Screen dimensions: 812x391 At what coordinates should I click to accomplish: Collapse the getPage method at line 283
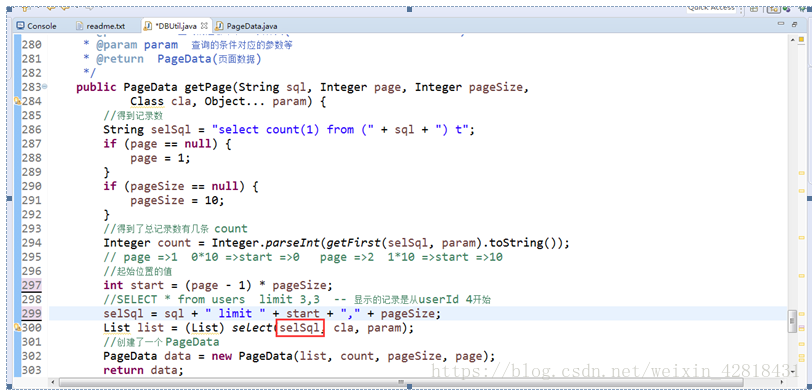click(x=45, y=86)
